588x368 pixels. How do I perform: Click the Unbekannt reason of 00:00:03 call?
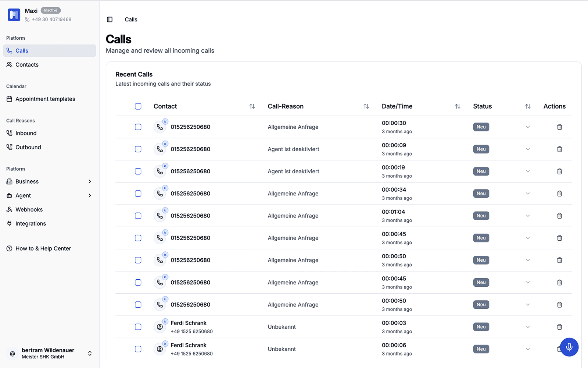pos(282,327)
